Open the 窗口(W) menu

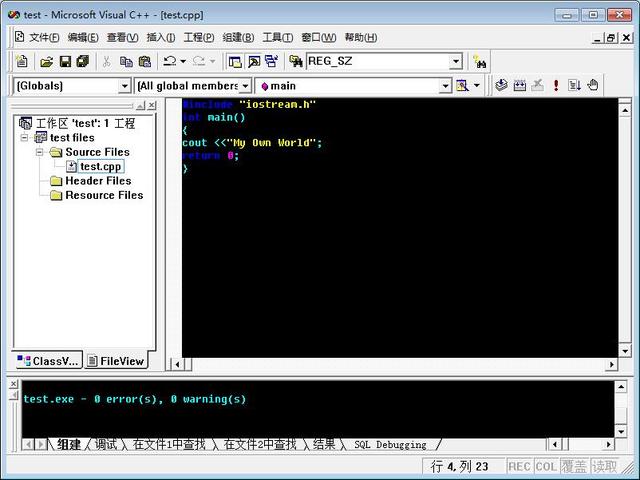click(319, 38)
